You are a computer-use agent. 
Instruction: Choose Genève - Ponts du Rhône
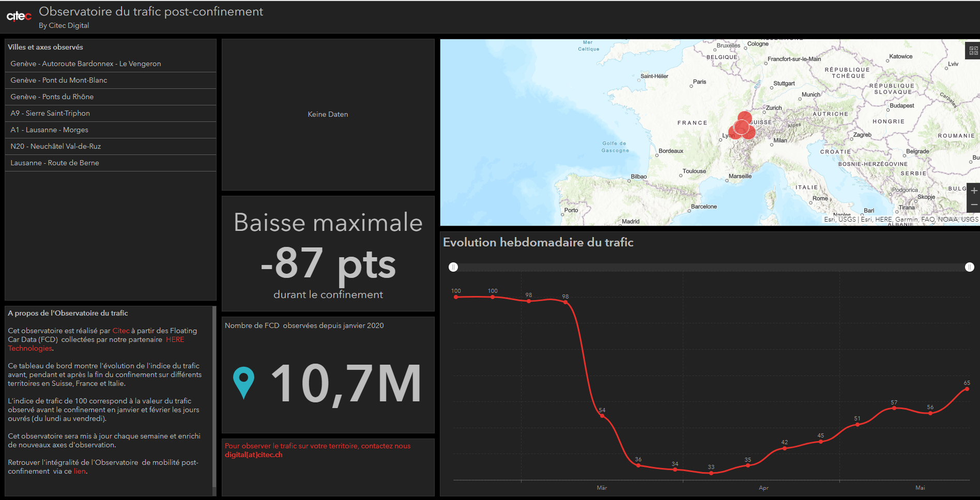pos(52,97)
